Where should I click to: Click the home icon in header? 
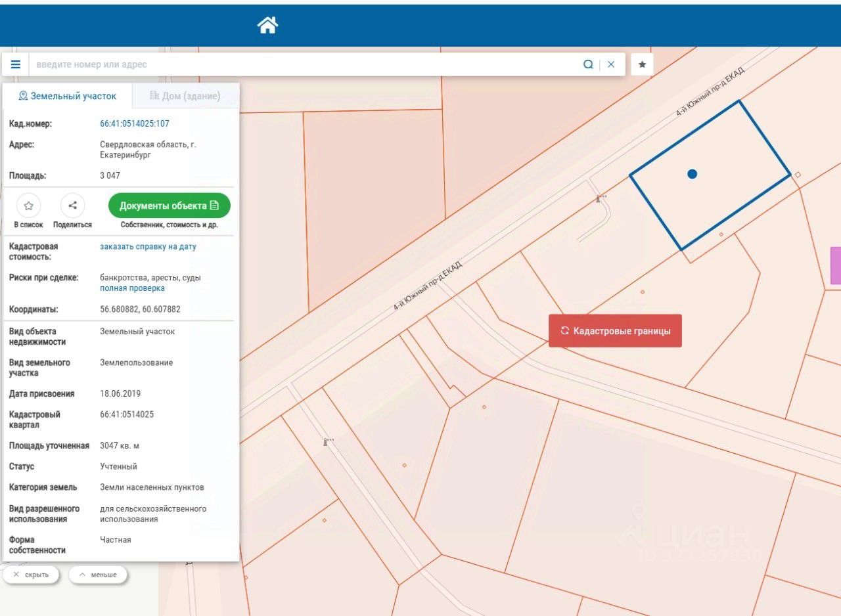tap(267, 26)
